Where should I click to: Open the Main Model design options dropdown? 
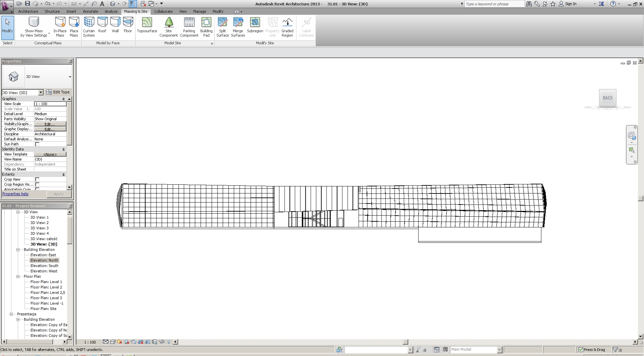499,350
